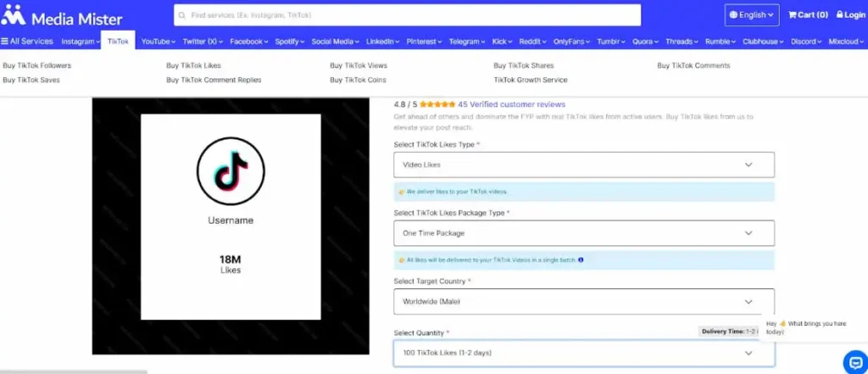This screenshot has height=374, width=868.
Task: Click the Login lock icon
Action: click(839, 14)
